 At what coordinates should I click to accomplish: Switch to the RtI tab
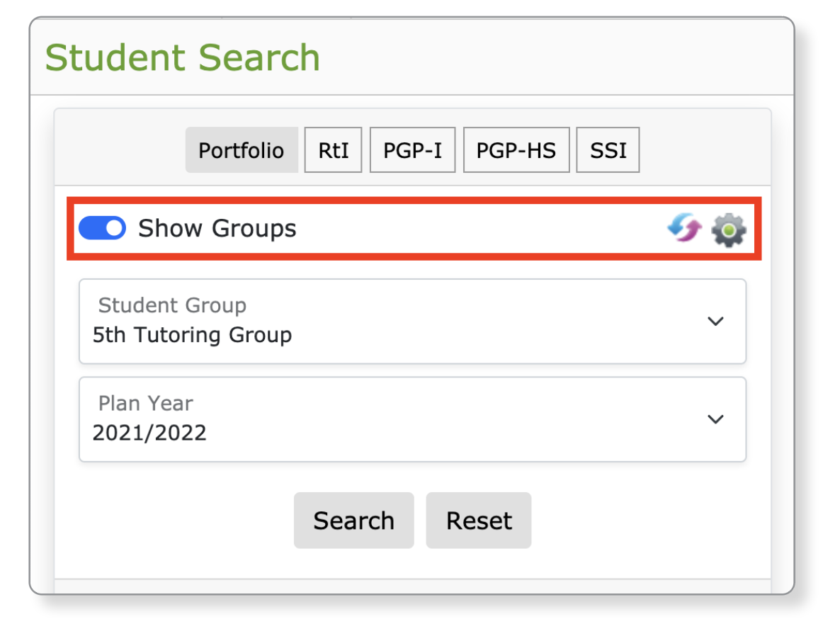click(334, 150)
